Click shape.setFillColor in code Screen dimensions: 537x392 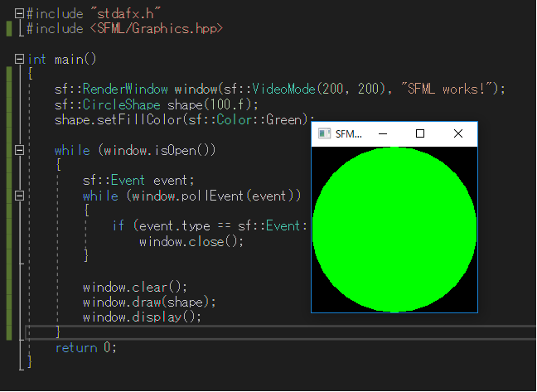tap(119, 120)
